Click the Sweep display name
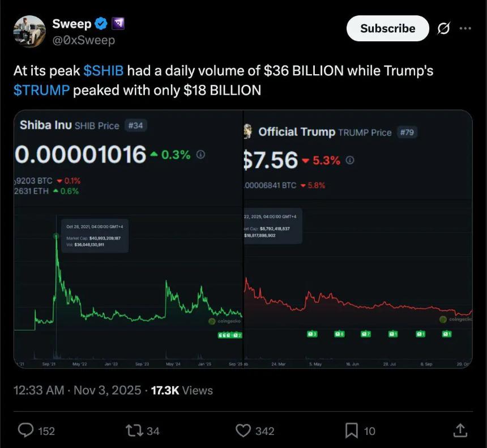 71,24
